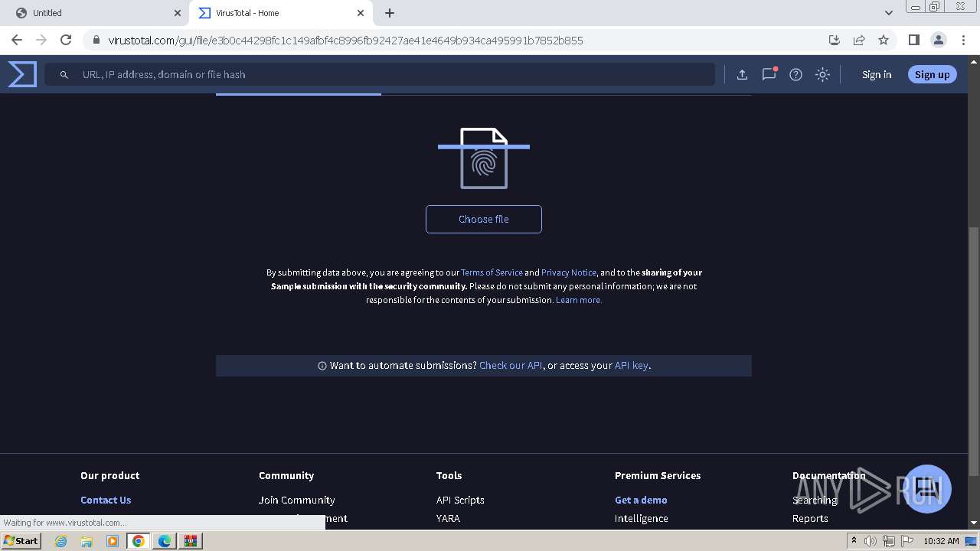
Task: Click the Choose file button
Action: (484, 219)
